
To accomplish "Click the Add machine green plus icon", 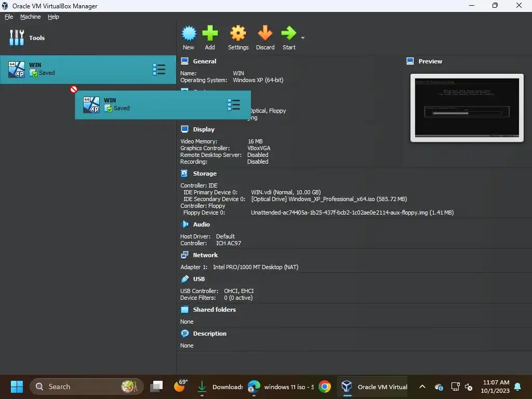I will (210, 33).
